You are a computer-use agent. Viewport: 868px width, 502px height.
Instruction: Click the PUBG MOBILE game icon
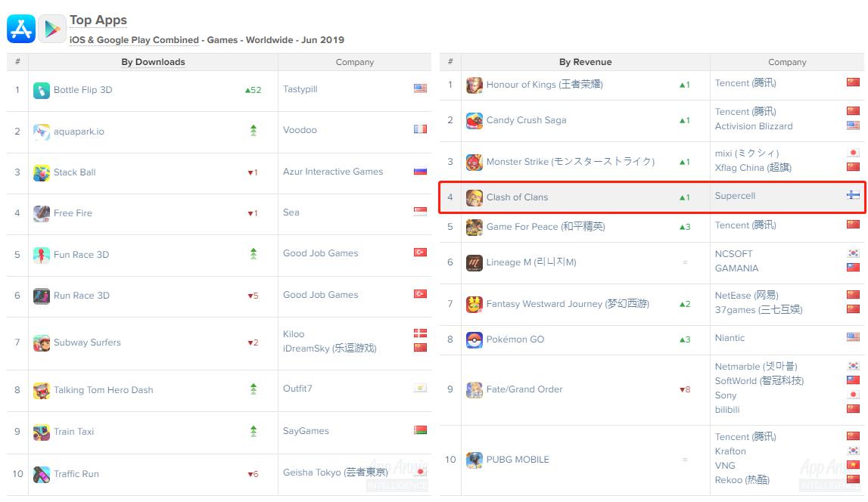474,460
